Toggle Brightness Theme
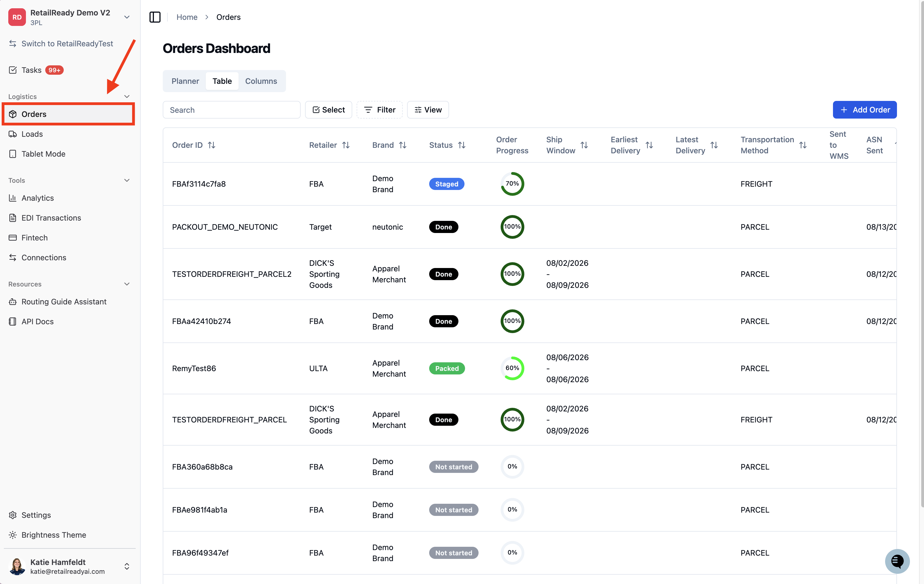Image resolution: width=924 pixels, height=584 pixels. pos(69,535)
